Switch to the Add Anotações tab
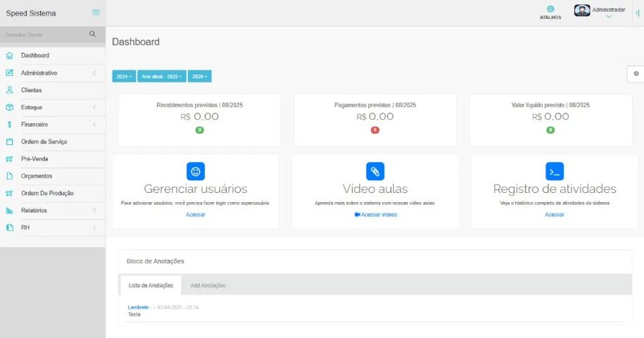This screenshot has width=644, height=338. coord(208,285)
